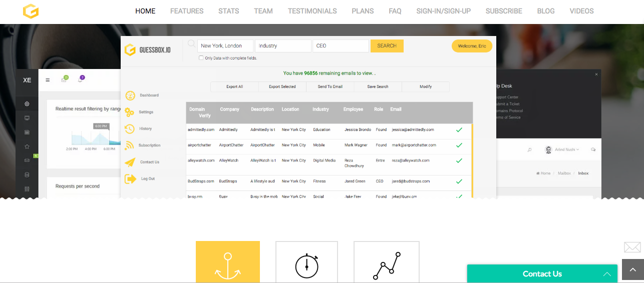Click the Industry column header
The width and height of the screenshot is (644, 283).
[320, 109]
